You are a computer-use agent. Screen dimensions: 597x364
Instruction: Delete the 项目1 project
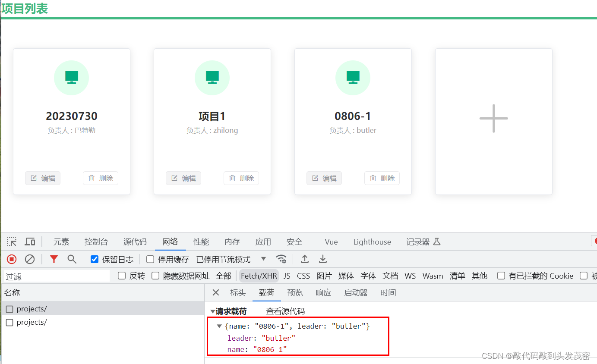point(241,178)
